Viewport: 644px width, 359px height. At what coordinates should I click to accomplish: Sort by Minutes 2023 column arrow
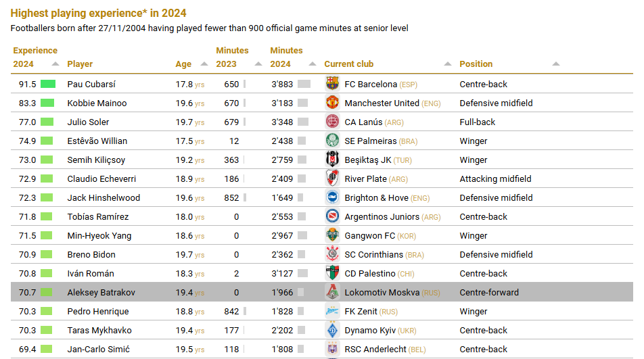tap(258, 64)
